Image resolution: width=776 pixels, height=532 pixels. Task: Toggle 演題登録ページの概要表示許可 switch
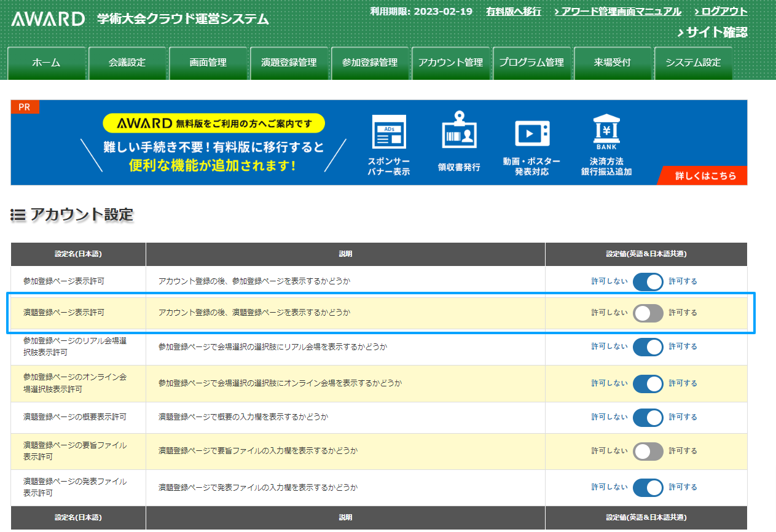648,417
